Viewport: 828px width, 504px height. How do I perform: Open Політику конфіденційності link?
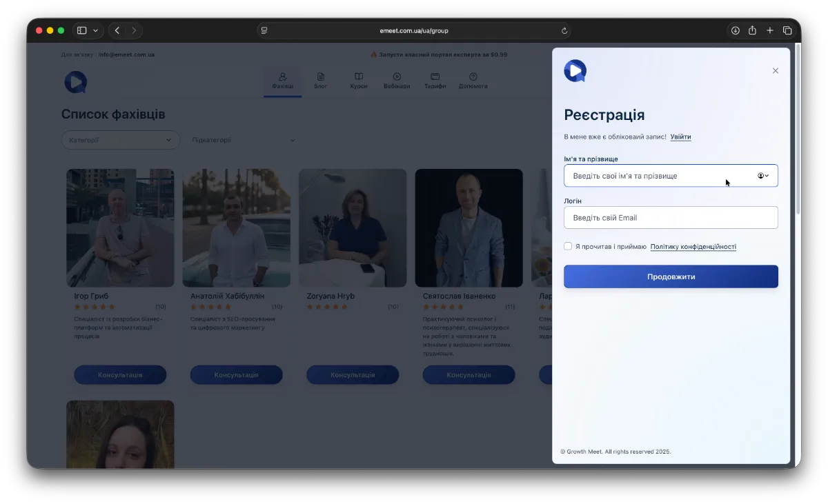tap(693, 246)
